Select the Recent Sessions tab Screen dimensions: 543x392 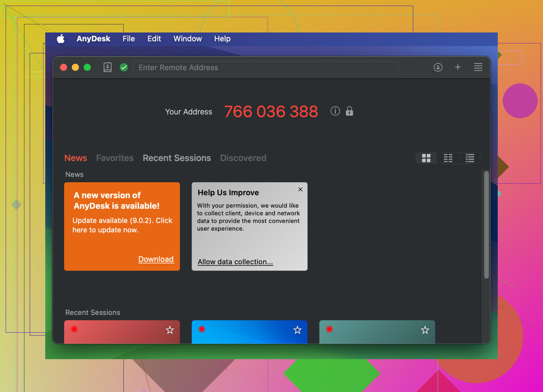pyautogui.click(x=177, y=158)
